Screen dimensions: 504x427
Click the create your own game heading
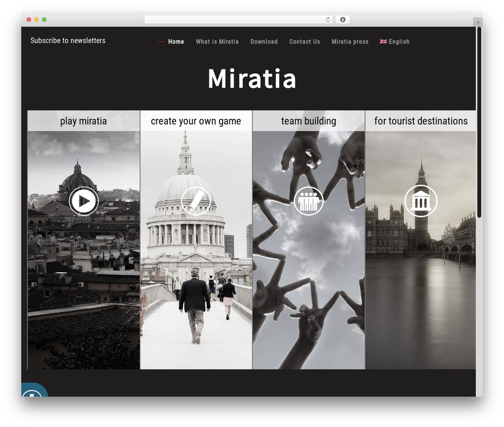point(196,121)
